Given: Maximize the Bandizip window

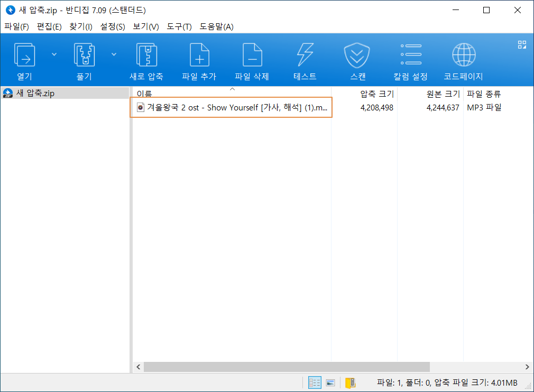Looking at the screenshot, I should click(x=486, y=10).
